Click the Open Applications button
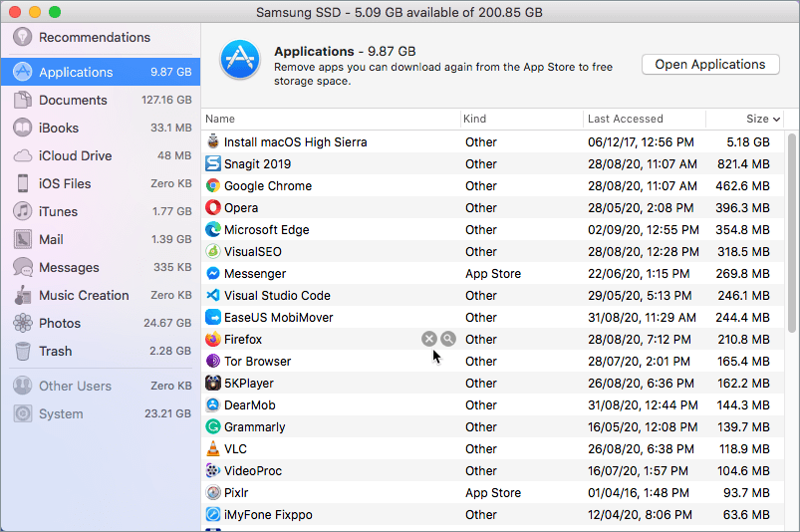 [x=710, y=65]
